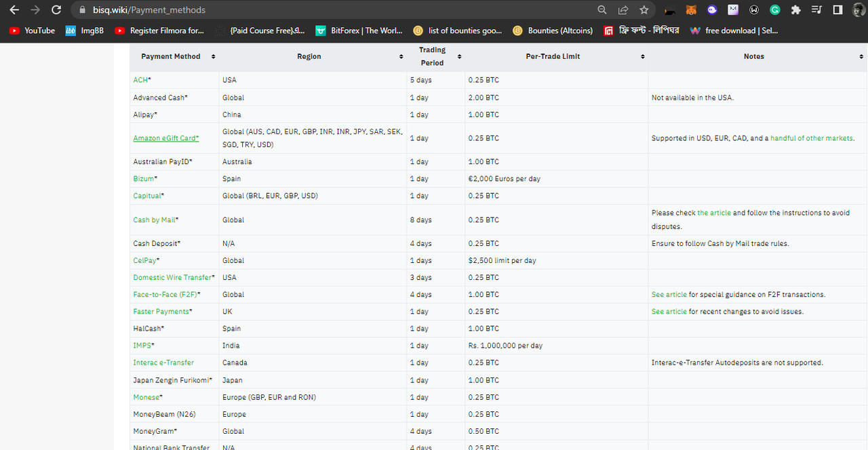
Task: Open the ACH link
Action: click(x=140, y=80)
